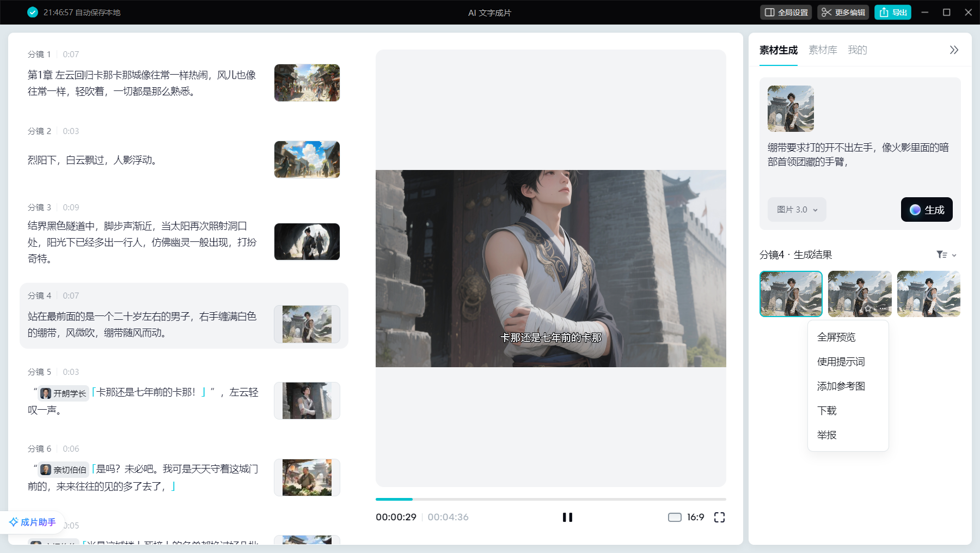Open the 16:9 aspect ratio selector
Viewport: 980px width, 553px height.
pos(686,517)
